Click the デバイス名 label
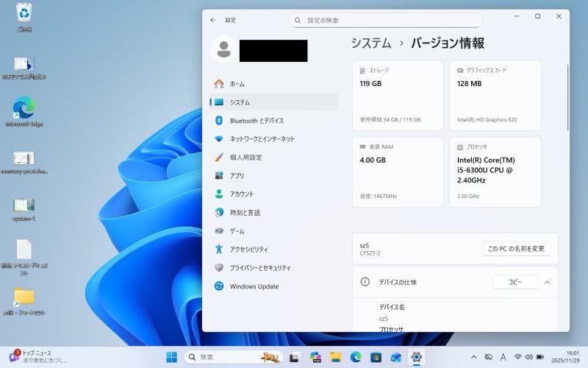Viewport: 588px width, 368px height. 392,307
